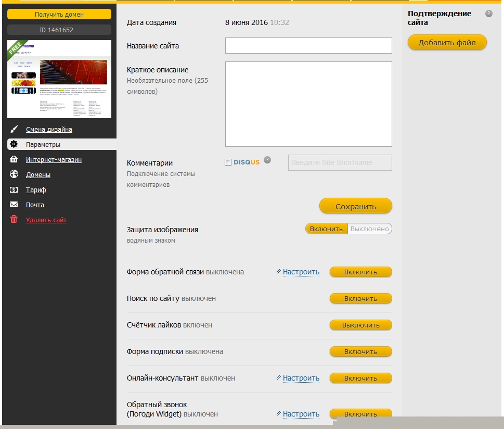Click pencil icon beside Онлайн-консультант Настроить

coord(278,378)
